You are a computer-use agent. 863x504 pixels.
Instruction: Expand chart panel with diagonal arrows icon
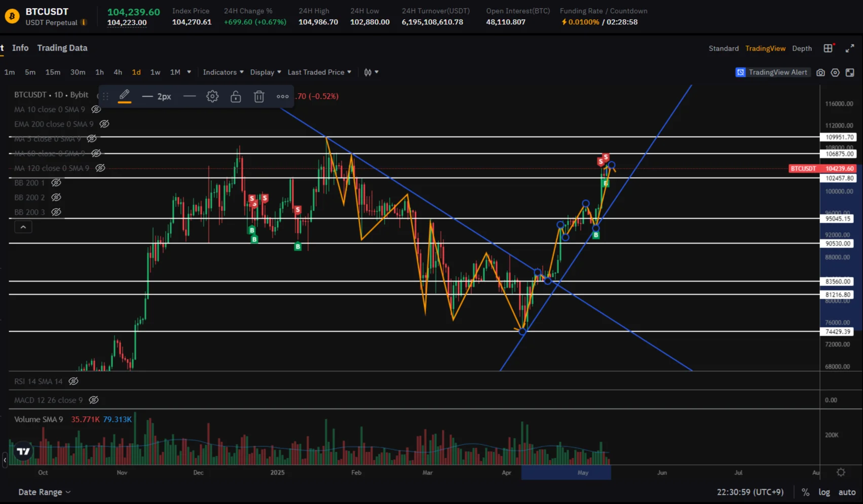point(850,48)
